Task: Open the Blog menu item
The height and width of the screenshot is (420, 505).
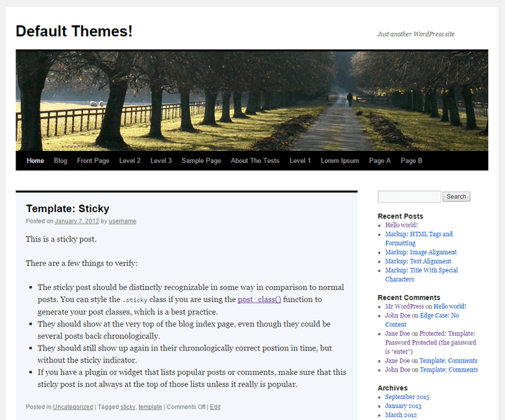Action: tap(60, 161)
